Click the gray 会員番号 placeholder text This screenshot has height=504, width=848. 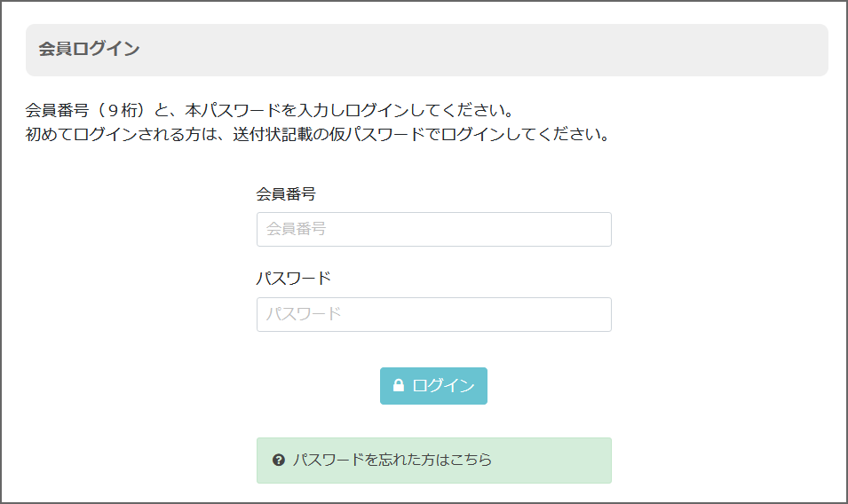pyautogui.click(x=296, y=229)
